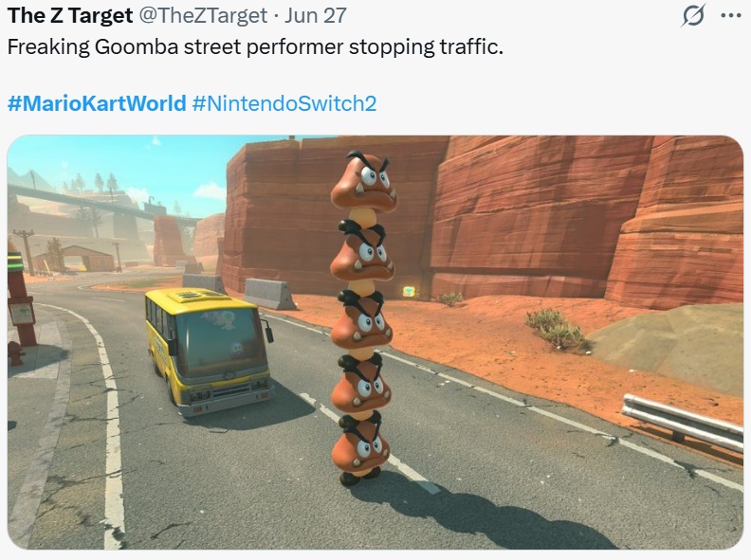Follow the #NintendoSwitch2 hashtag
Viewport: 751px width, 560px height.
point(284,103)
